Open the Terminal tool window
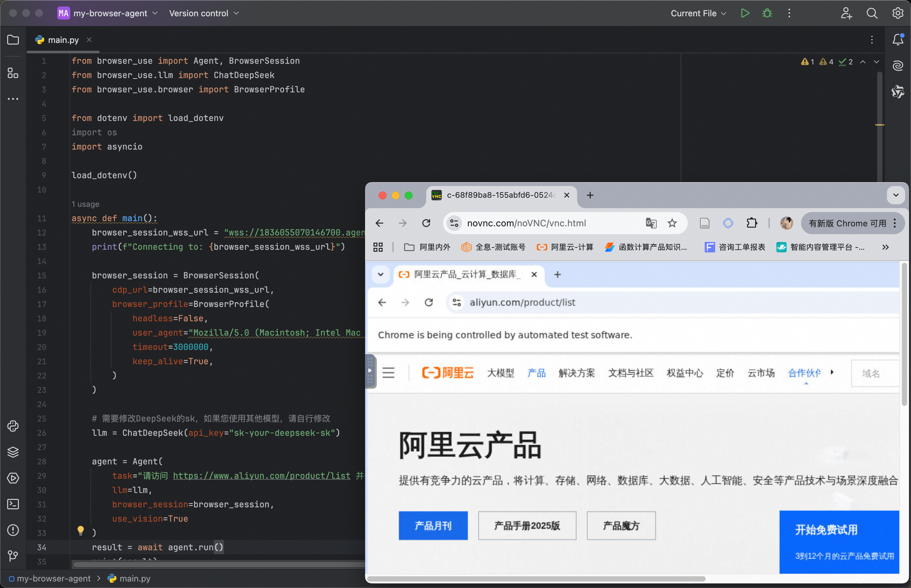This screenshot has height=588, width=911. 13,504
